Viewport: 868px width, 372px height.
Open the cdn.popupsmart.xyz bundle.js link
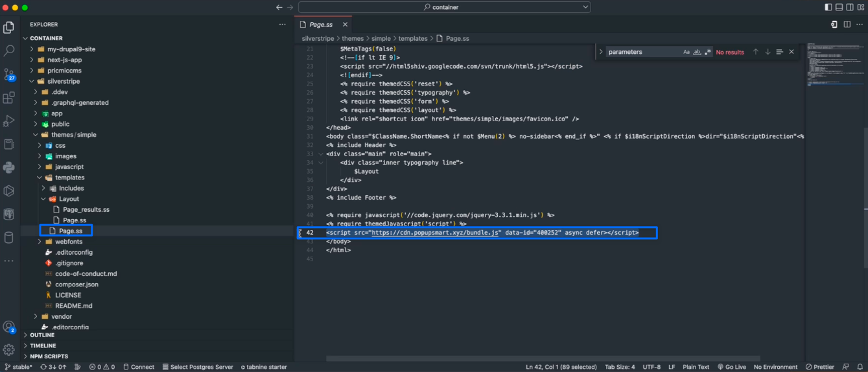(435, 232)
